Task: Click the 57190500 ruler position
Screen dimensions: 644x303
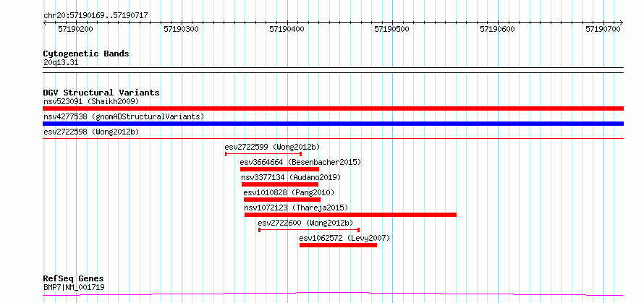Action: point(392,29)
